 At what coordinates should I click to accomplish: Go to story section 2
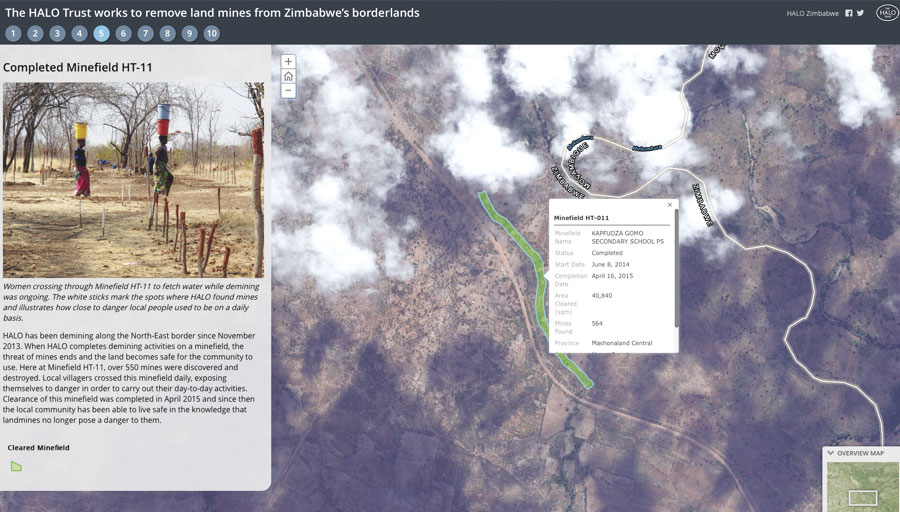point(35,33)
